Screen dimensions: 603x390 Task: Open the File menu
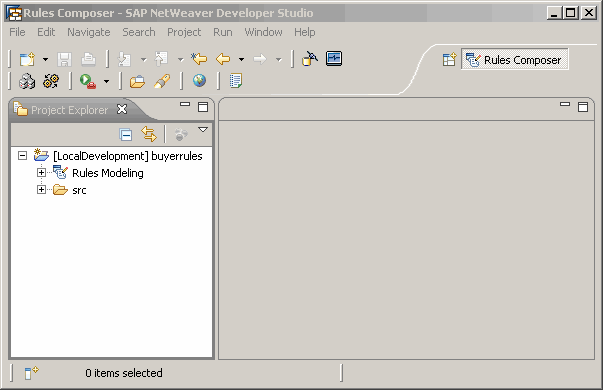17,32
